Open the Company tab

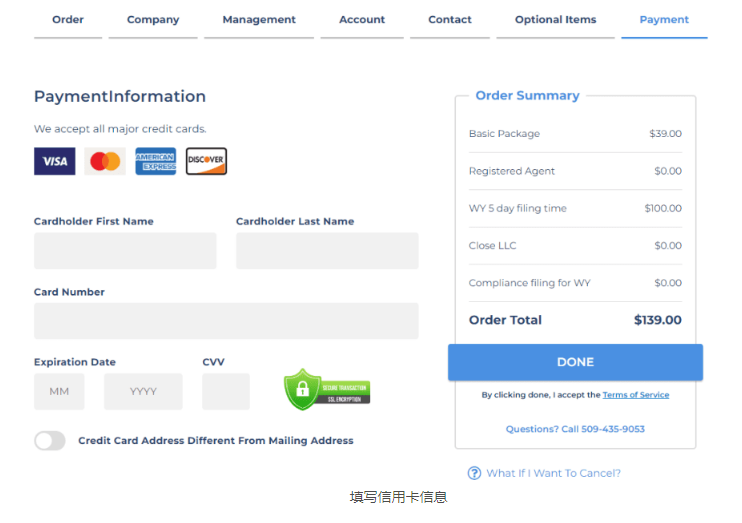153,20
